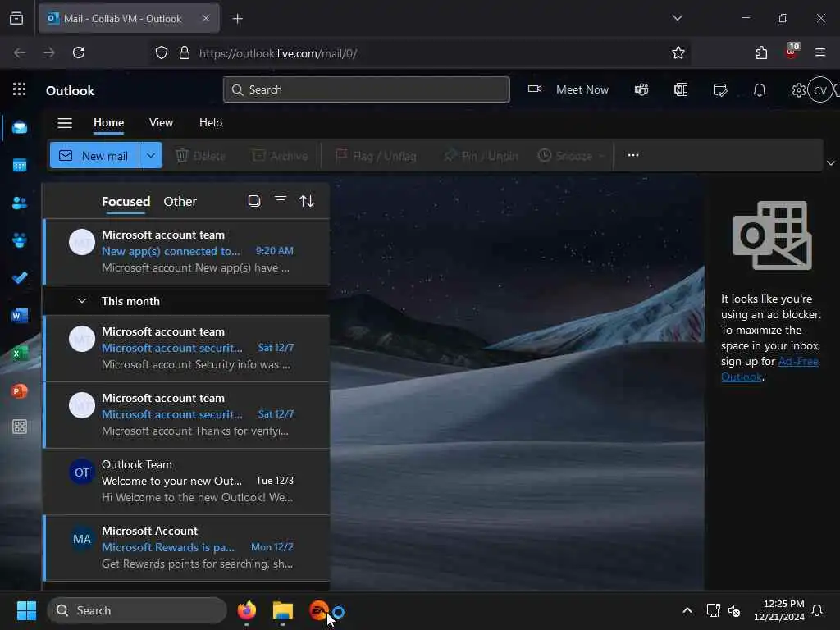Switch to the Other inbox tab
The width and height of the screenshot is (840, 630).
[180, 202]
